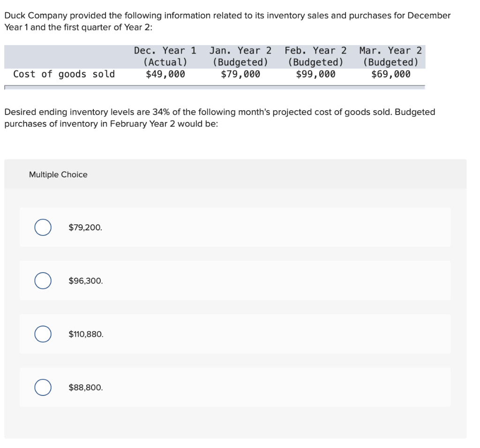The width and height of the screenshot is (480, 448).
Task: Choose the $96,300 radio circle
Action: pyautogui.click(x=43, y=281)
